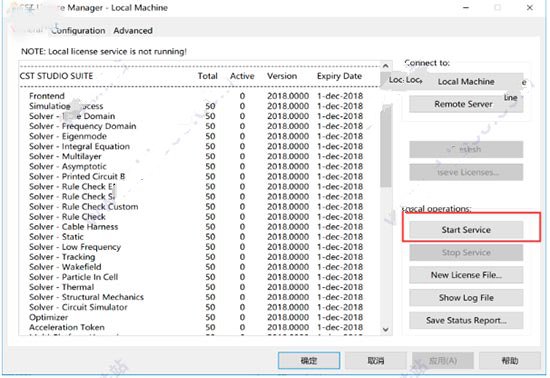Select Solver - Particle In Cell row
This screenshot has width=550, height=378.
(196, 277)
